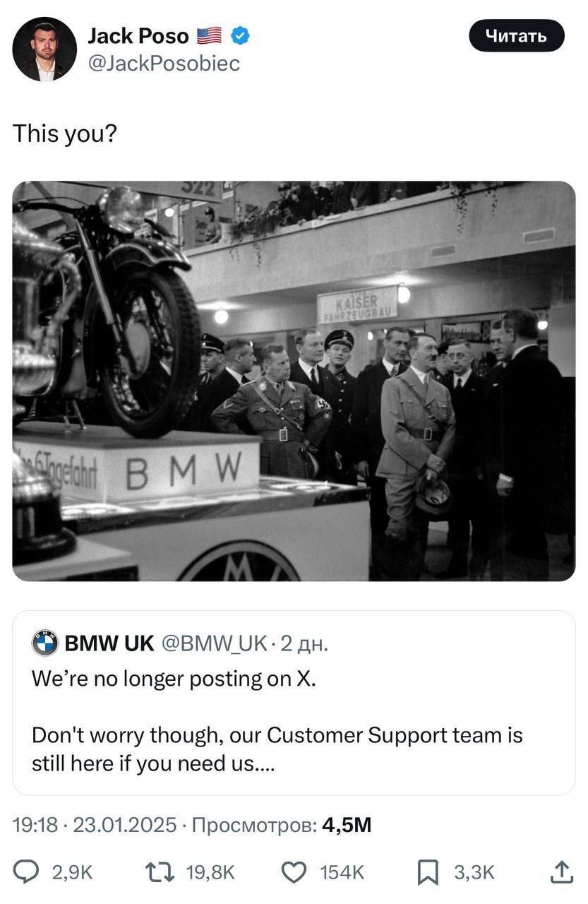Click the BMW UK name in quote
The image size is (588, 904).
point(109,643)
